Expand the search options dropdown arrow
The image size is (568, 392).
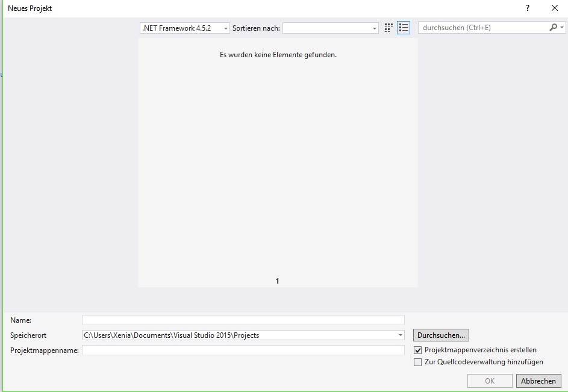(562, 28)
